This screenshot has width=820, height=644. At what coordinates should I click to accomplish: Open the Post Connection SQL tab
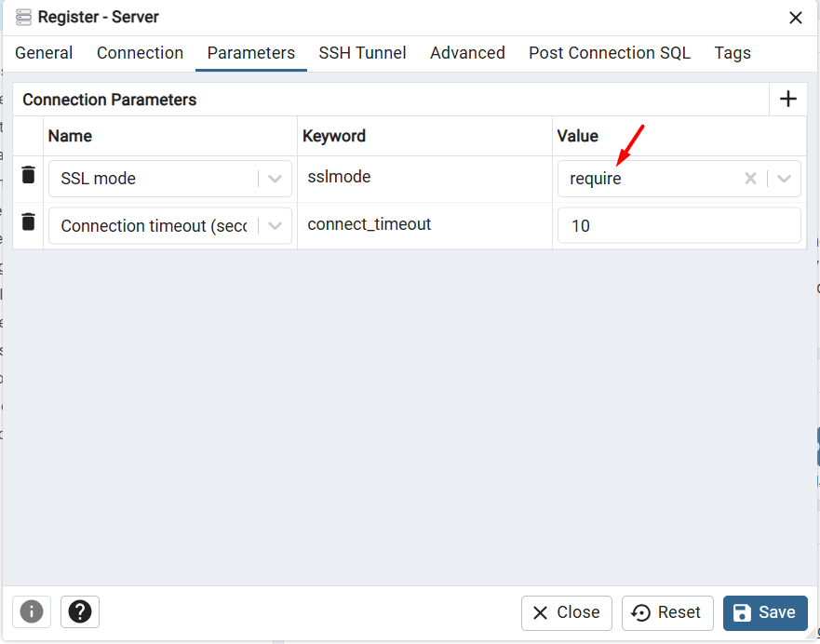610,53
